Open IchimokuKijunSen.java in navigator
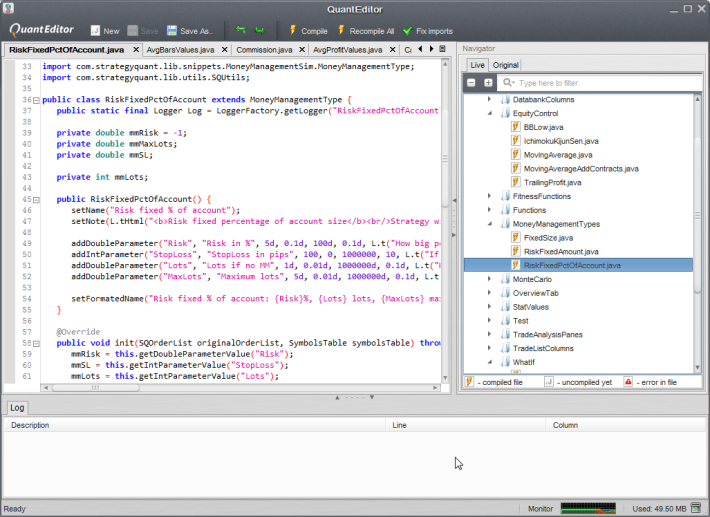This screenshot has height=517, width=710. [x=561, y=141]
